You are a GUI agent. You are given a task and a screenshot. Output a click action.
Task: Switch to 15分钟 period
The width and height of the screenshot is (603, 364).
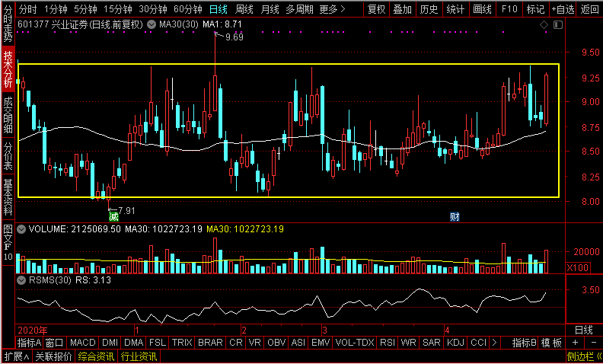pyautogui.click(x=118, y=9)
